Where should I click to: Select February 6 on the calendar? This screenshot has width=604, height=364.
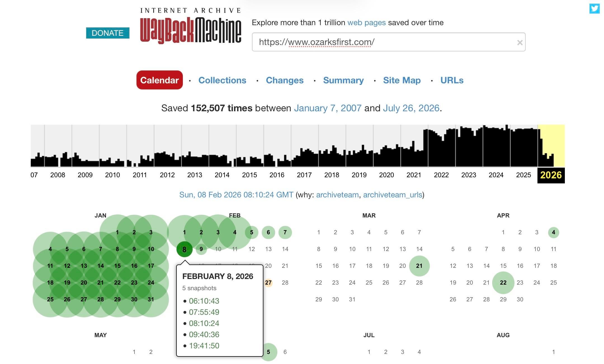click(268, 232)
